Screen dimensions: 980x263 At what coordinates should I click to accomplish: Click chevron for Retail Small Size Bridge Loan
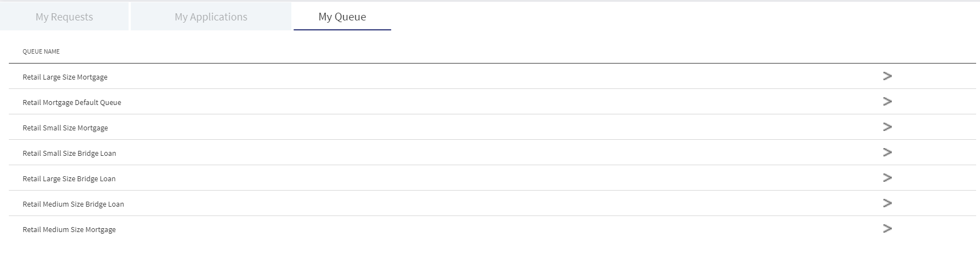887,152
